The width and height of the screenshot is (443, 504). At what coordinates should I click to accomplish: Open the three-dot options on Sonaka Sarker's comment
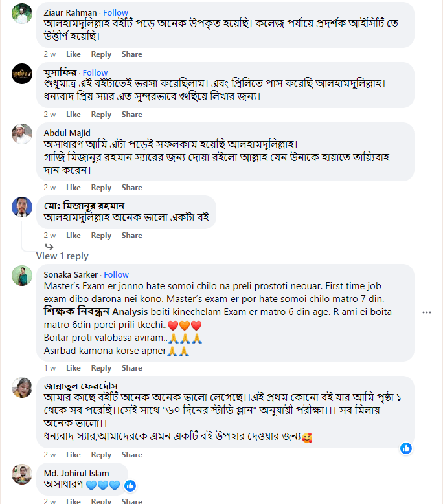[x=426, y=312]
